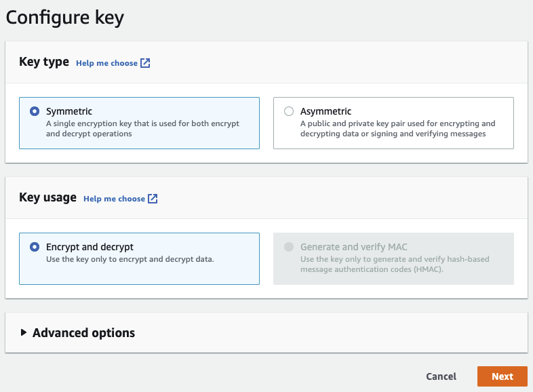Click empty area of Advanced options panel

pos(339,333)
